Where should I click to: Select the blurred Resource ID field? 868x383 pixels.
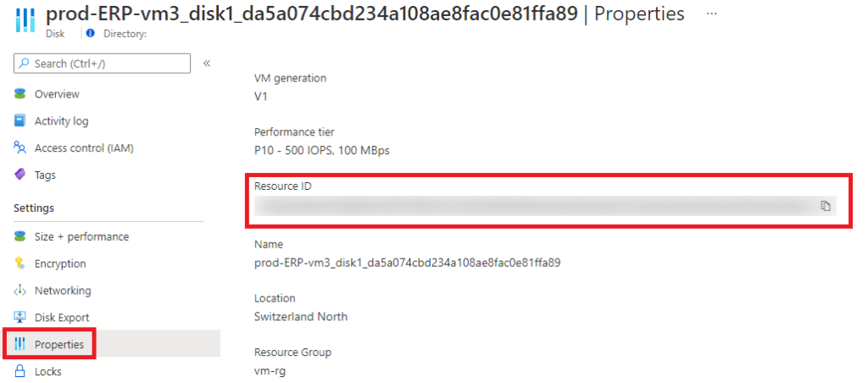[x=545, y=206]
